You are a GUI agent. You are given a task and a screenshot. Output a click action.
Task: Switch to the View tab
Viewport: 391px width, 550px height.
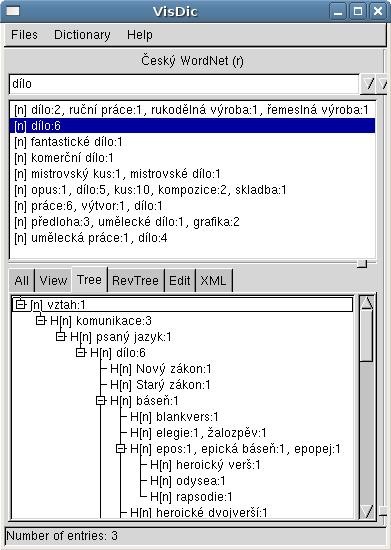pos(53,281)
